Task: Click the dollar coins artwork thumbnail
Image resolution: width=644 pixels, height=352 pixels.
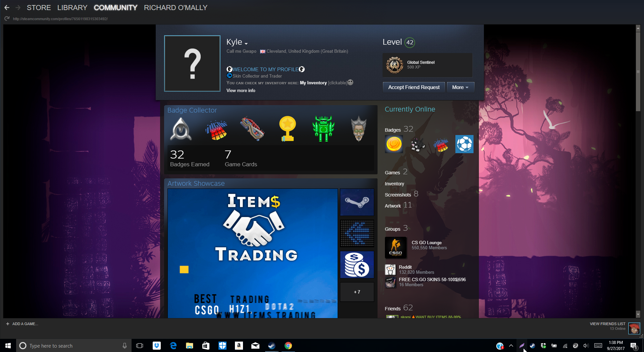Action: [357, 265]
